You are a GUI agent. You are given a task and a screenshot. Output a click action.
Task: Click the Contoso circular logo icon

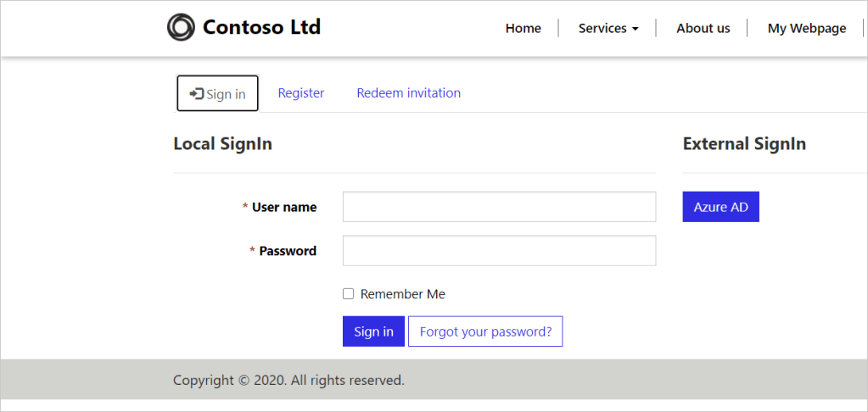coord(181,27)
